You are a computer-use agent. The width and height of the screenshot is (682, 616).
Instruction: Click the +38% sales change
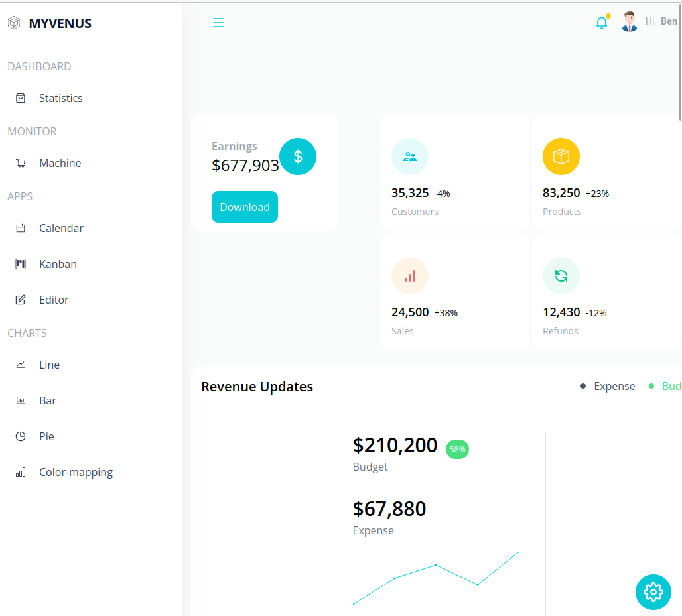(x=446, y=314)
